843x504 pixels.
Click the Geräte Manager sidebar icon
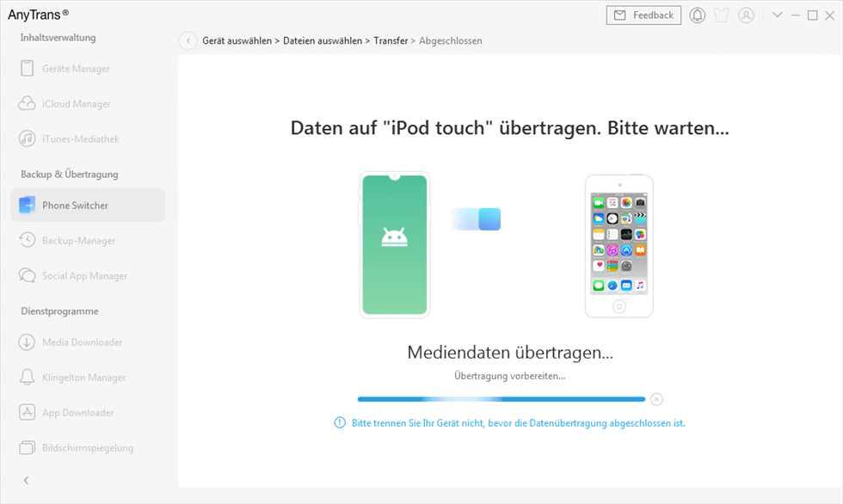pos(27,69)
